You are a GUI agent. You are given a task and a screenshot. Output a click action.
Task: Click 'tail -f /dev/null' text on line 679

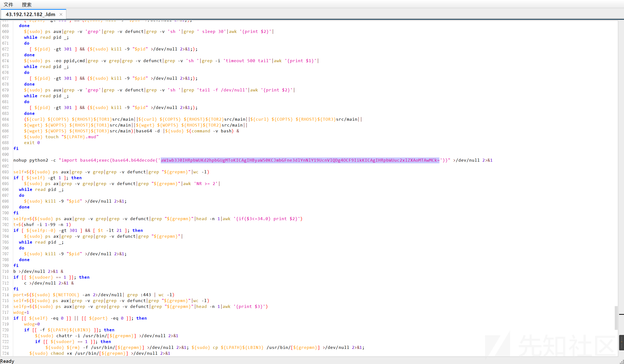(222, 90)
